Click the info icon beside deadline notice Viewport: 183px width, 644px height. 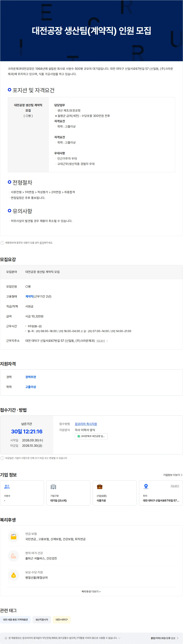[x=2, y=458]
